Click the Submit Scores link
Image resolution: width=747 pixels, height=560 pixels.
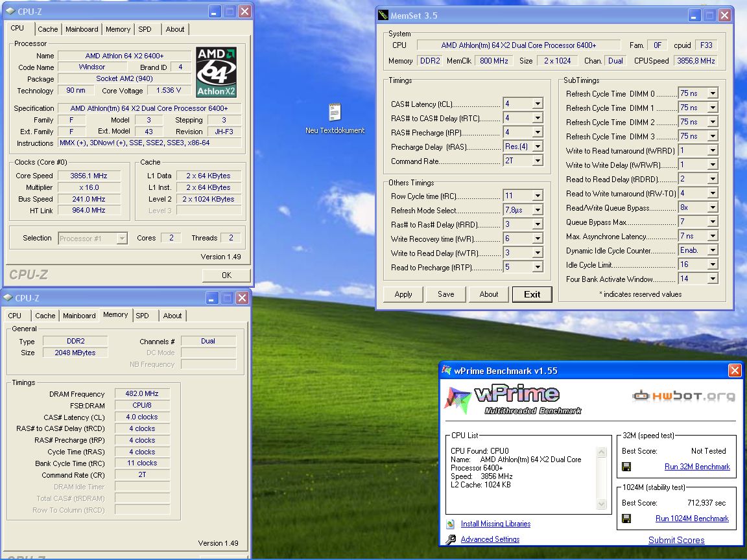[x=676, y=540]
